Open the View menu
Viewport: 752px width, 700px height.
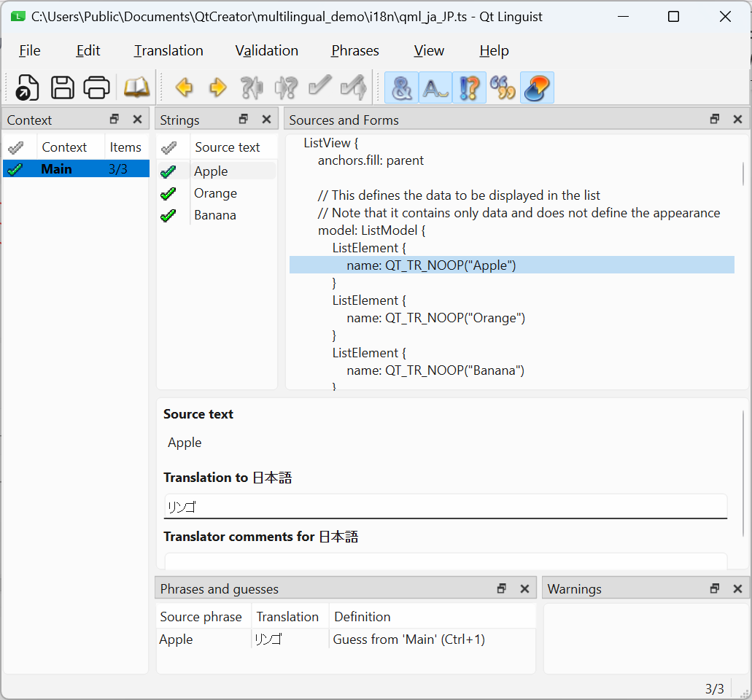click(429, 50)
